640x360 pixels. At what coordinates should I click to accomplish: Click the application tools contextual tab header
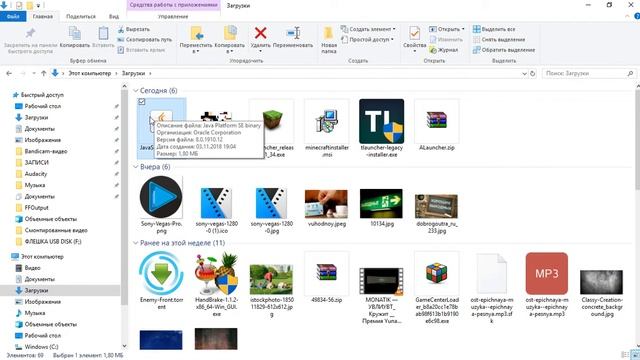(173, 5)
